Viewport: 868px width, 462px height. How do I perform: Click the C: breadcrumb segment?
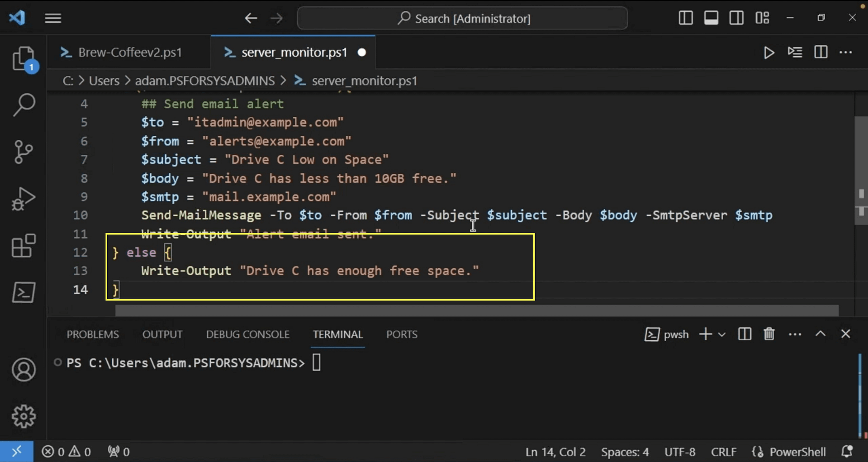click(68, 81)
